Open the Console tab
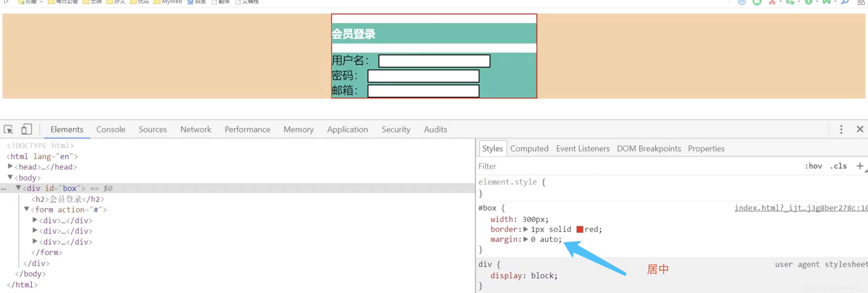 (110, 129)
